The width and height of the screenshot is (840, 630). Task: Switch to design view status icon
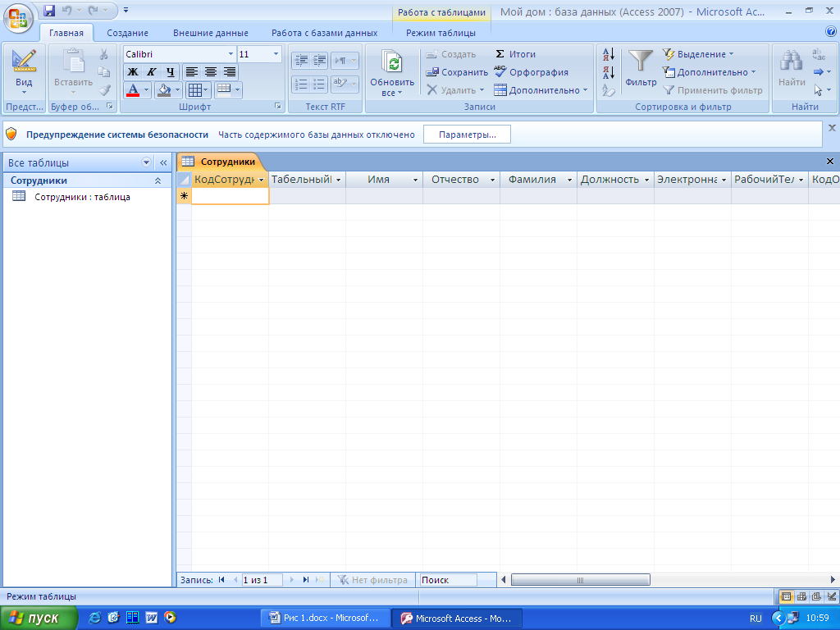(x=832, y=596)
